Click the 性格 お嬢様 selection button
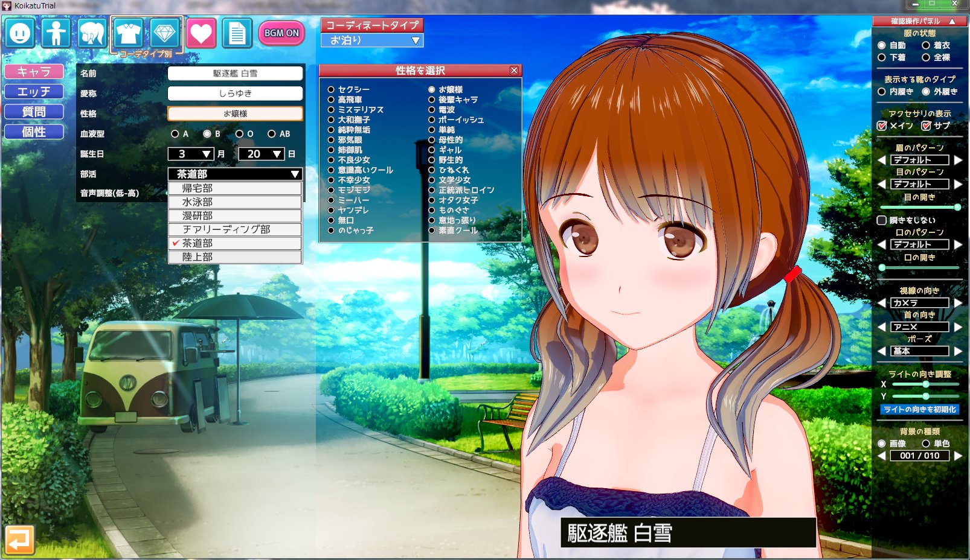 [x=235, y=113]
